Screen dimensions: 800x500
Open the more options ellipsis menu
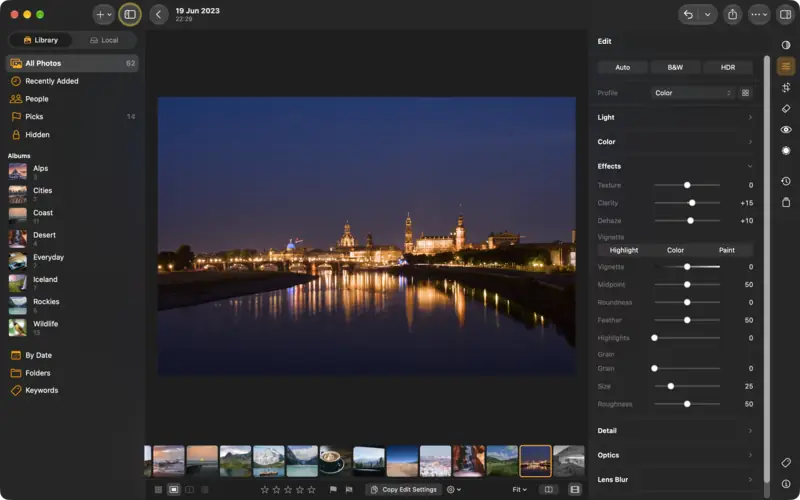tap(759, 14)
